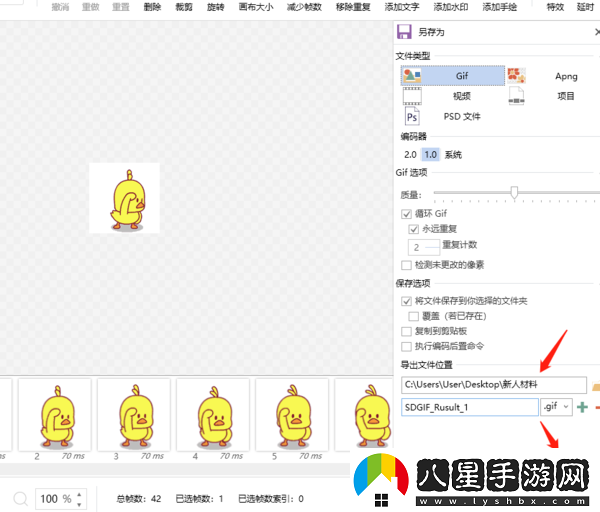Open the 旋转 rotate tool
This screenshot has height=512, width=600.
[215, 7]
